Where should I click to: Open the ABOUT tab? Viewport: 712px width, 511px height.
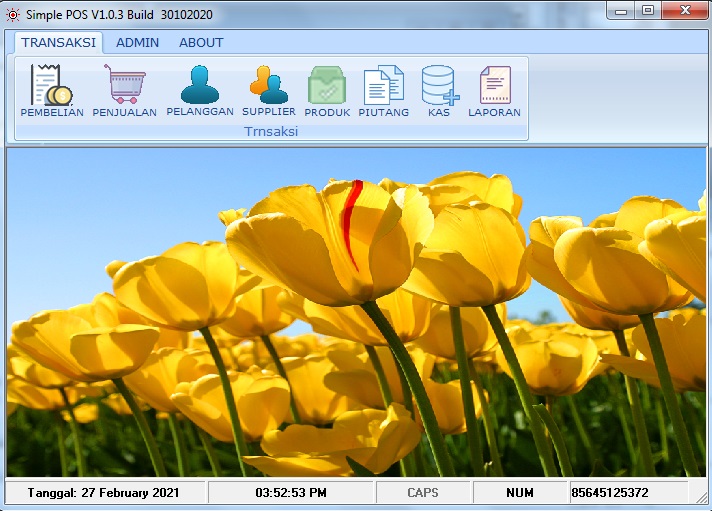tap(201, 43)
